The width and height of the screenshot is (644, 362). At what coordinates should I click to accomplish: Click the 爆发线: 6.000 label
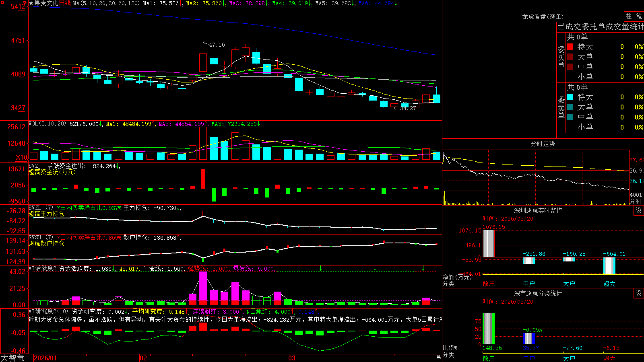pyautogui.click(x=254, y=268)
